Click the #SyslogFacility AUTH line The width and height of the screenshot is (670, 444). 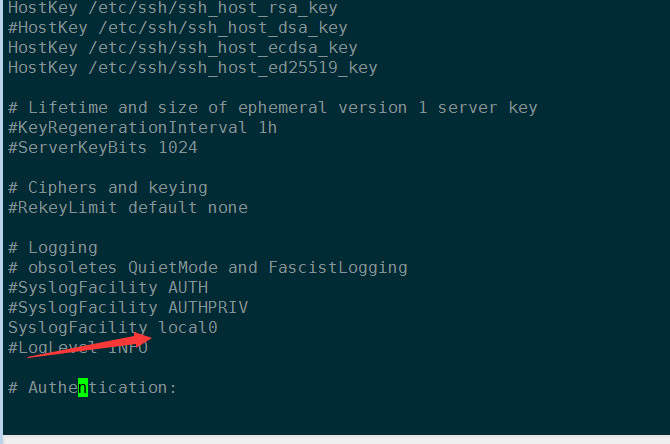[108, 288]
